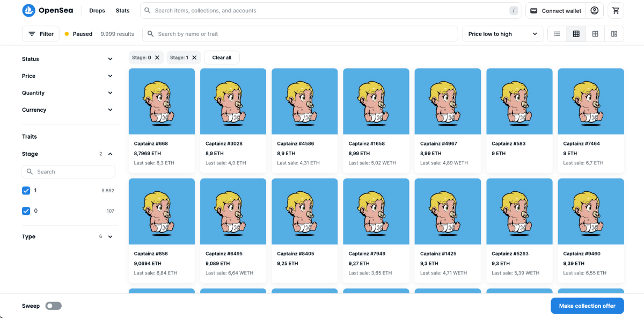Image resolution: width=644 pixels, height=318 pixels.
Task: Open Captainz #1425 thumbnail
Action: 448,211
